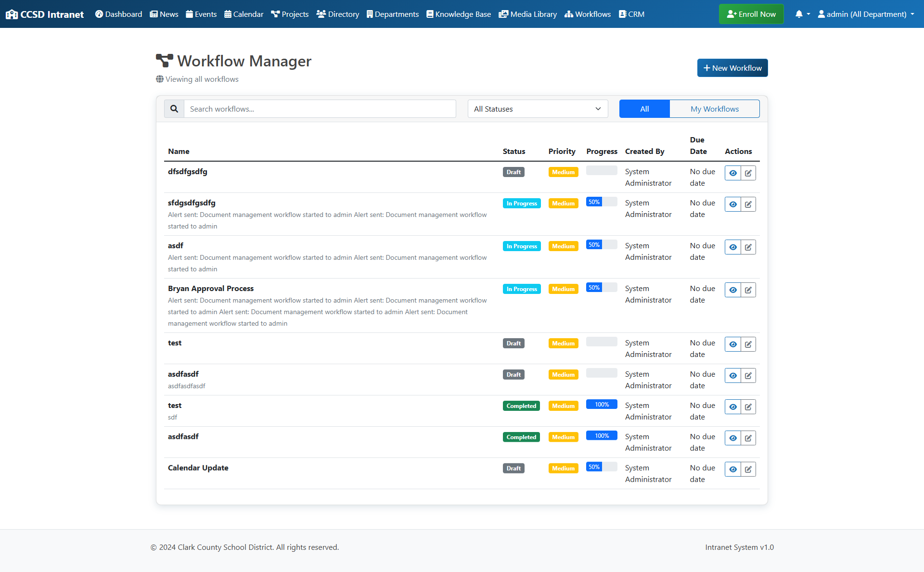Expand the admin user account menu
The width and height of the screenshot is (924, 572).
click(x=866, y=14)
